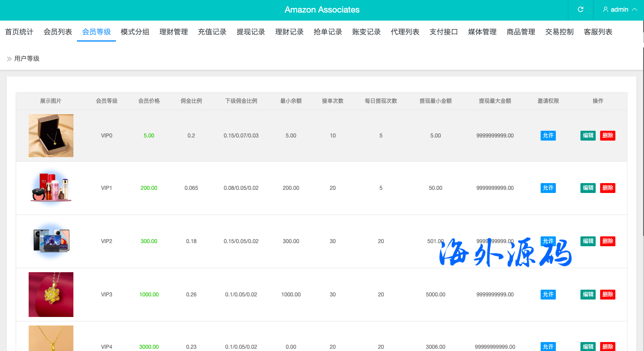Toggle VIP1 invite permission 允许
The width and height of the screenshot is (644, 351).
(x=548, y=188)
